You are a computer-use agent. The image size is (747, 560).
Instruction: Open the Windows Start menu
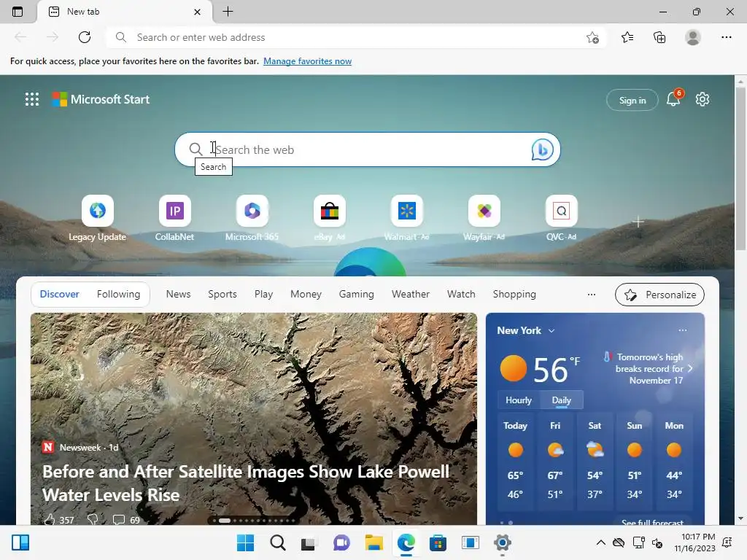(245, 542)
